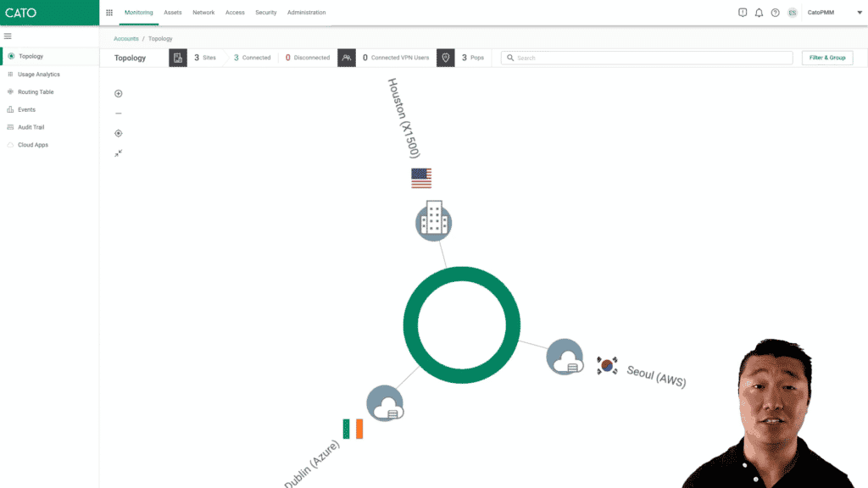Collapse the topology view using the fit icon

119,153
